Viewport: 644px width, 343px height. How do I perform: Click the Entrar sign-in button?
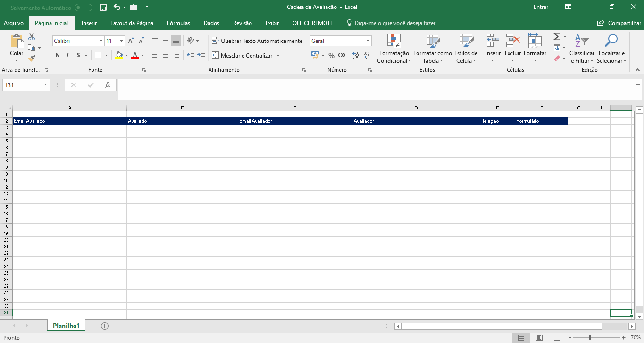541,7
